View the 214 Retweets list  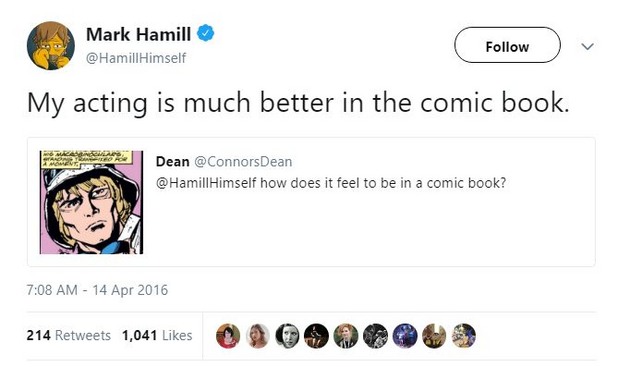pos(69,335)
